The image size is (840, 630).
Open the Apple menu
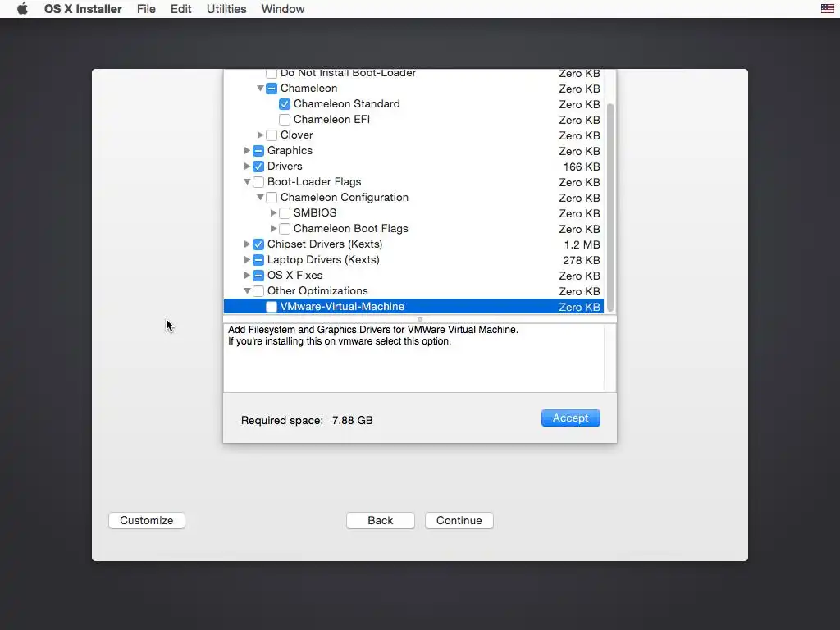tap(22, 9)
